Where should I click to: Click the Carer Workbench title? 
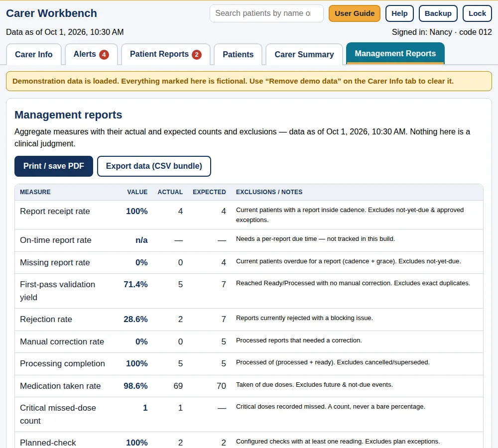click(51, 13)
